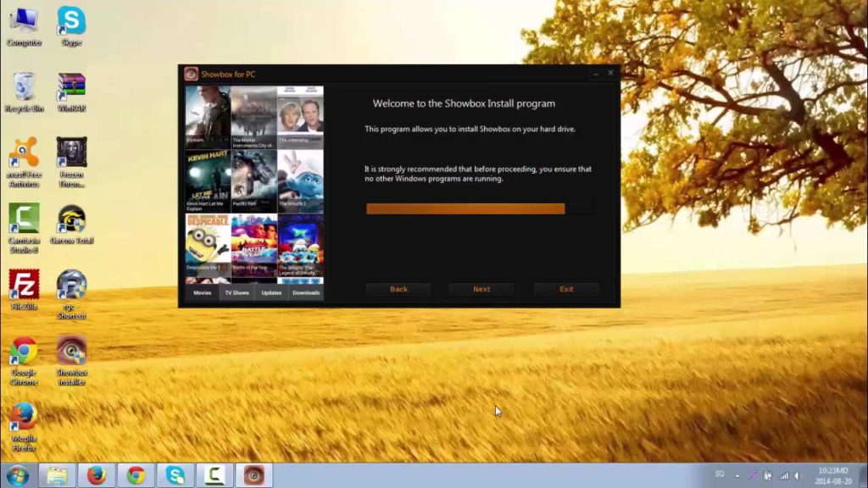Viewport: 868px width, 488px height.
Task: Open Skype from the taskbar
Action: [x=175, y=475]
